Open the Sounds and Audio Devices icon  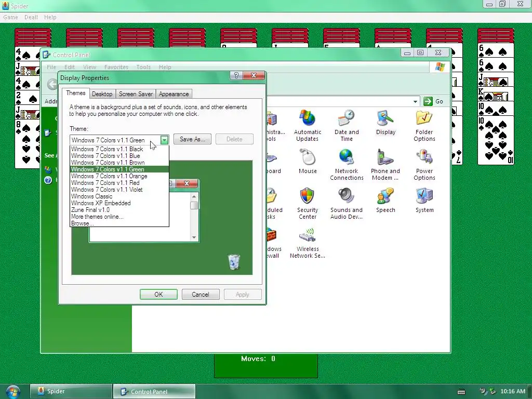click(347, 204)
